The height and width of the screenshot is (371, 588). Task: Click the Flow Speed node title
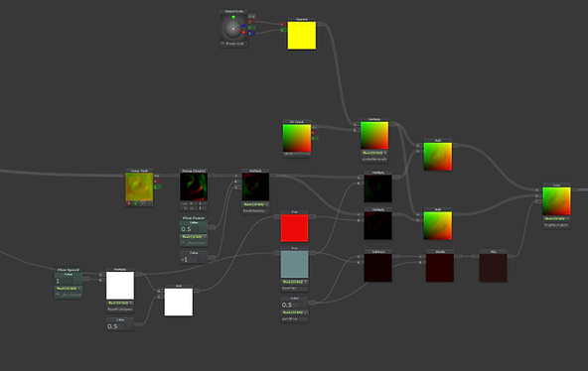pyautogui.click(x=69, y=270)
